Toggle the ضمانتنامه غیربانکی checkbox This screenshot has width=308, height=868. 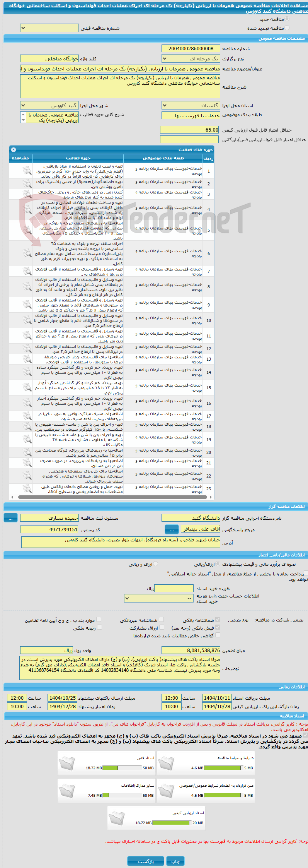(x=161, y=620)
